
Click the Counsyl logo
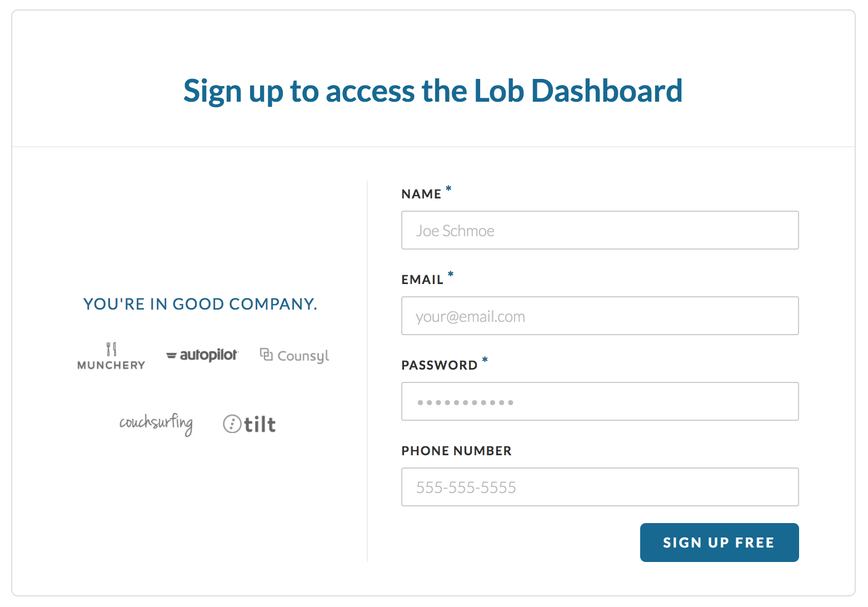click(295, 355)
